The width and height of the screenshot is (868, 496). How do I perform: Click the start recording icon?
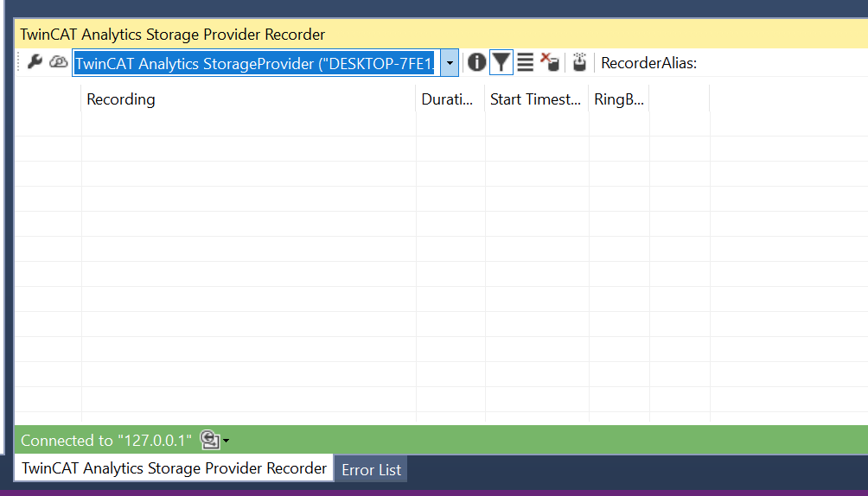pyautogui.click(x=579, y=62)
